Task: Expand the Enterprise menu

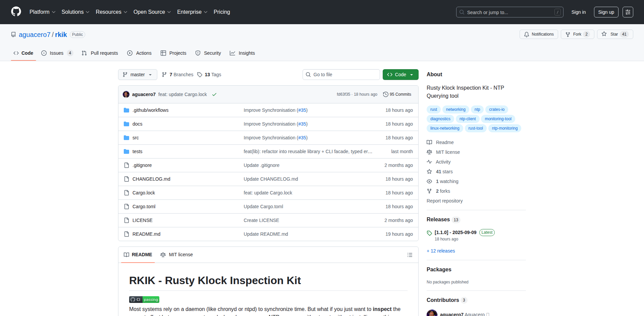Action: tap(192, 12)
